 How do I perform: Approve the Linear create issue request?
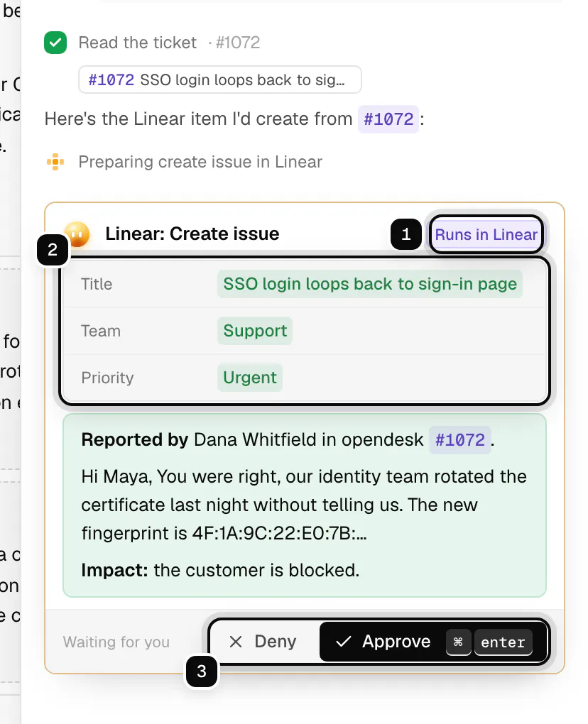[x=432, y=642]
